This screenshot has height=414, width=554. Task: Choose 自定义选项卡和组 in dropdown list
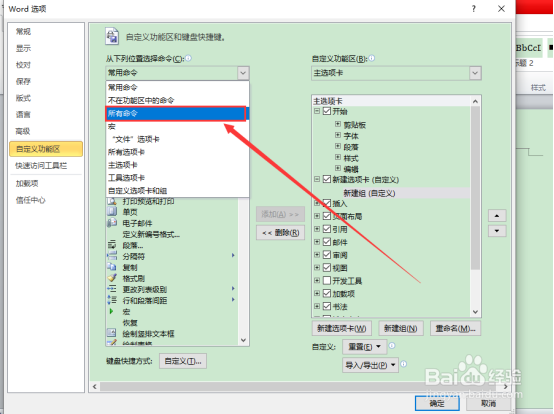[177, 191]
